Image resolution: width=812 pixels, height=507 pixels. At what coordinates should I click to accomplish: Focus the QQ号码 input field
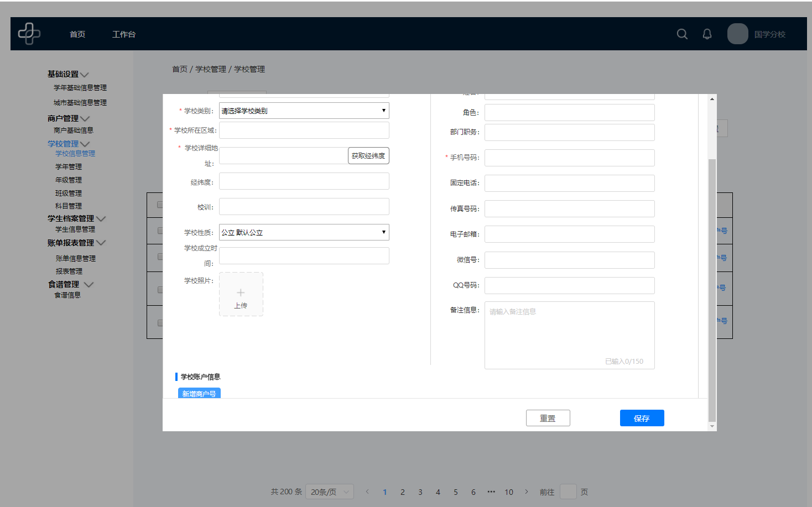[570, 285]
